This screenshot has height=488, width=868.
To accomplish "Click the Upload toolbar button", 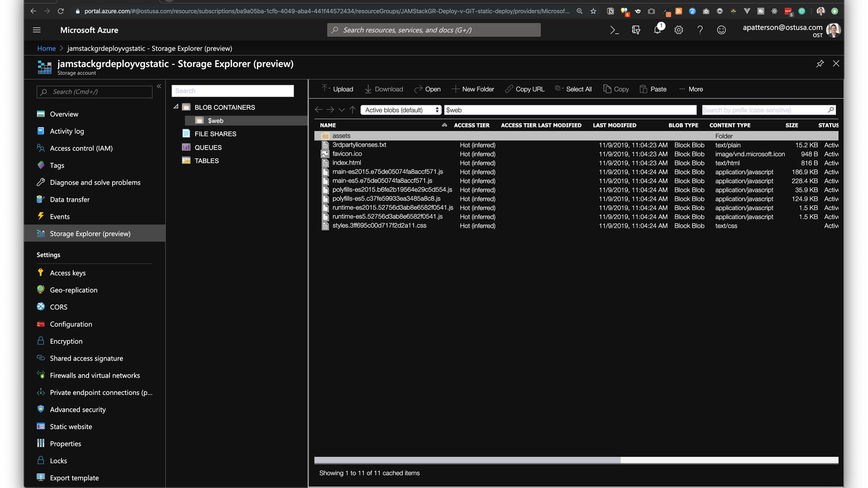I will (x=338, y=89).
